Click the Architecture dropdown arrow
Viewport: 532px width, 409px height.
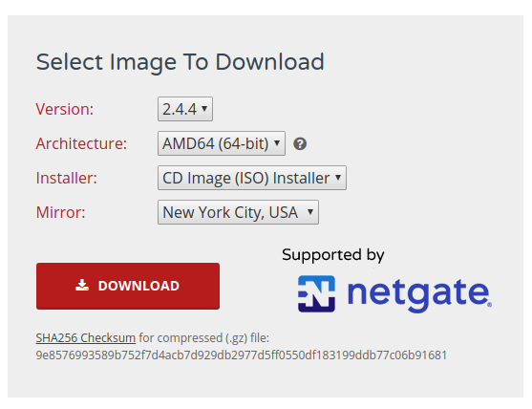click(277, 143)
